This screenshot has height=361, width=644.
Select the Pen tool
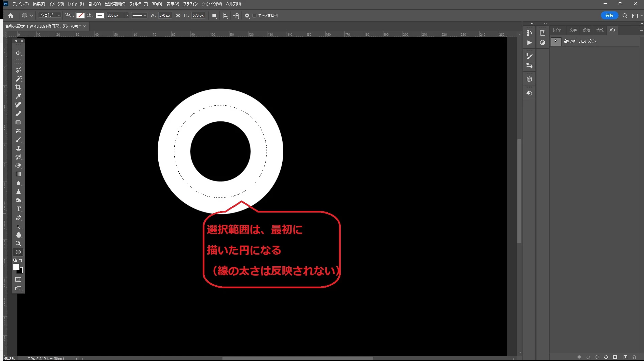tap(18, 218)
